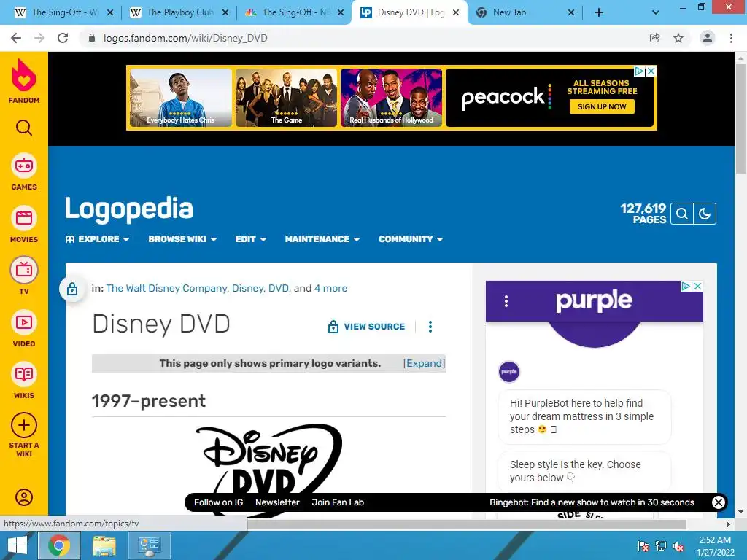Click Join Fan Lab link
This screenshot has height=560, width=747.
(x=338, y=502)
